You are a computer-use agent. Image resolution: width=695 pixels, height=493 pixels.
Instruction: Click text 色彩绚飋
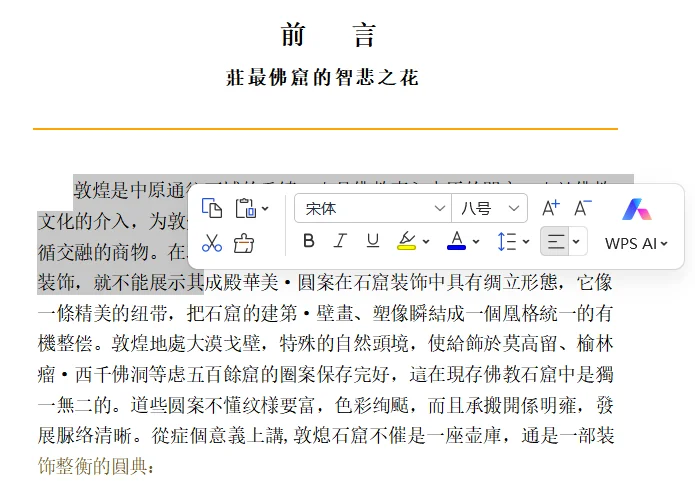point(371,405)
